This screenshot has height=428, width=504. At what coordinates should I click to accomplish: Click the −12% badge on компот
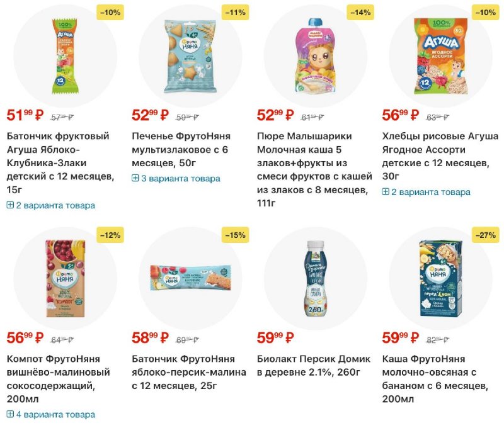111,235
